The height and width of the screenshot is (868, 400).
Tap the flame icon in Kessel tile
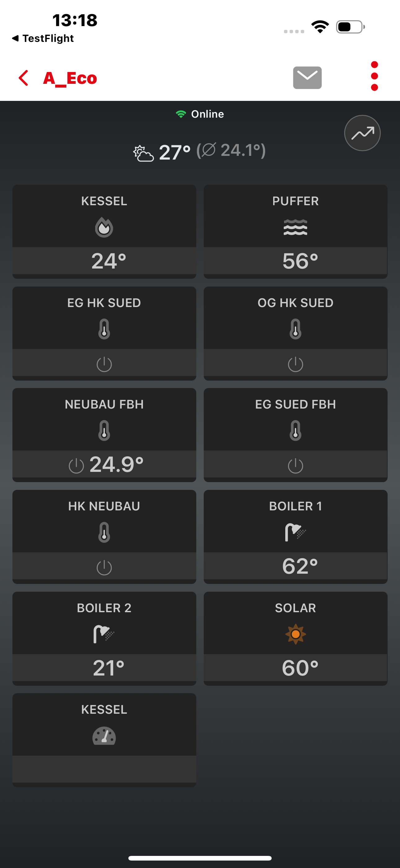coord(104,228)
